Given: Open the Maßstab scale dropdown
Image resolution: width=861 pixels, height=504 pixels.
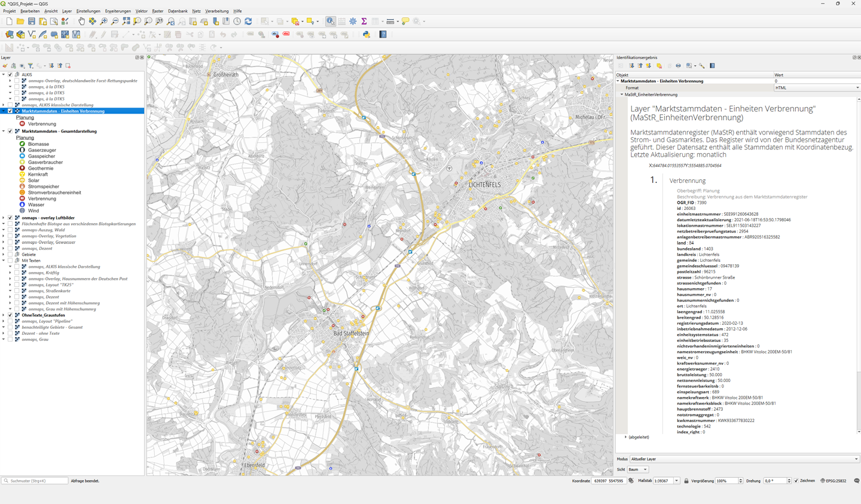Looking at the screenshot, I should point(677,481).
